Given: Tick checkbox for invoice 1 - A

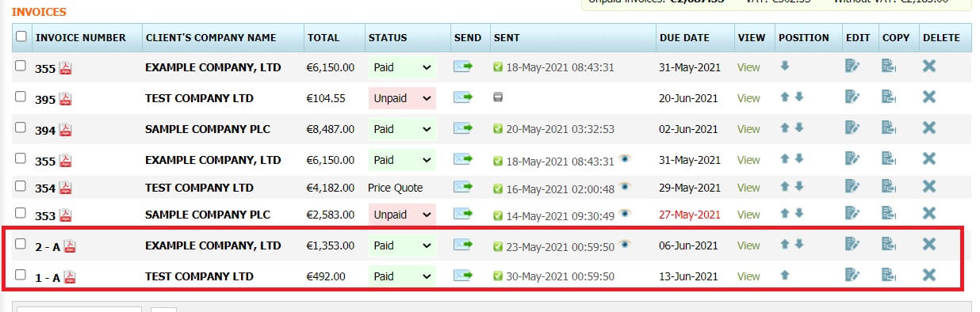Looking at the screenshot, I should tap(21, 275).
